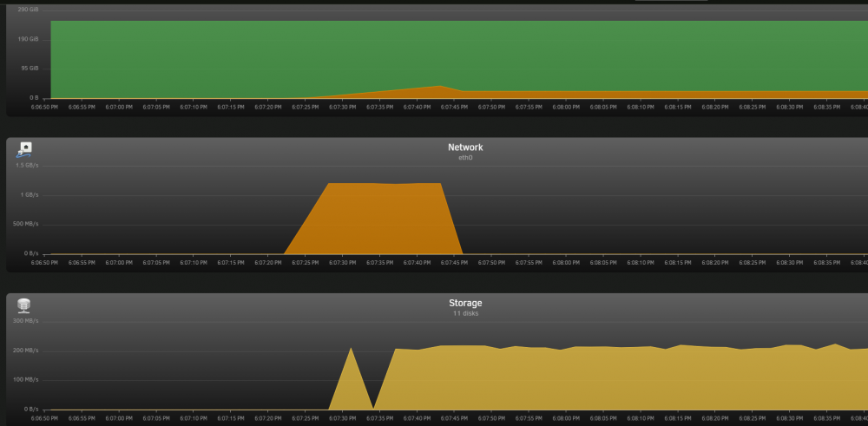
Task: Click 6:07:00 PM on Storage time axis
Action: [x=118, y=419]
